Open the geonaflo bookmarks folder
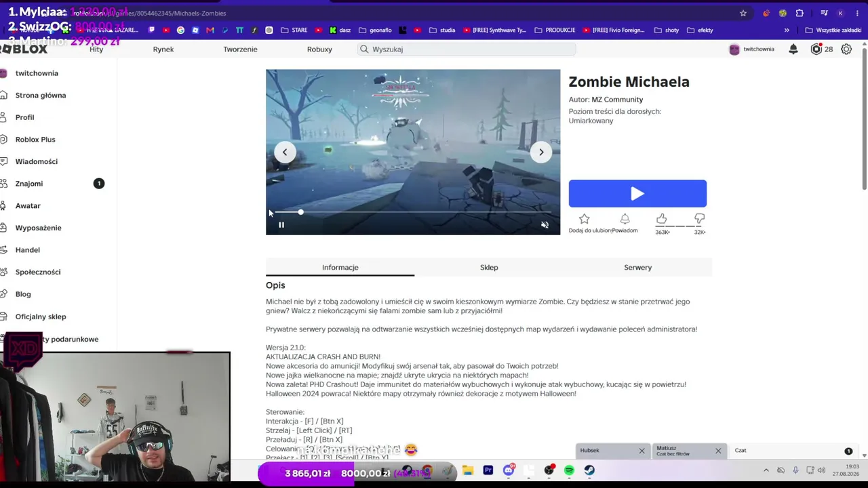This screenshot has width=868, height=488. [375, 30]
